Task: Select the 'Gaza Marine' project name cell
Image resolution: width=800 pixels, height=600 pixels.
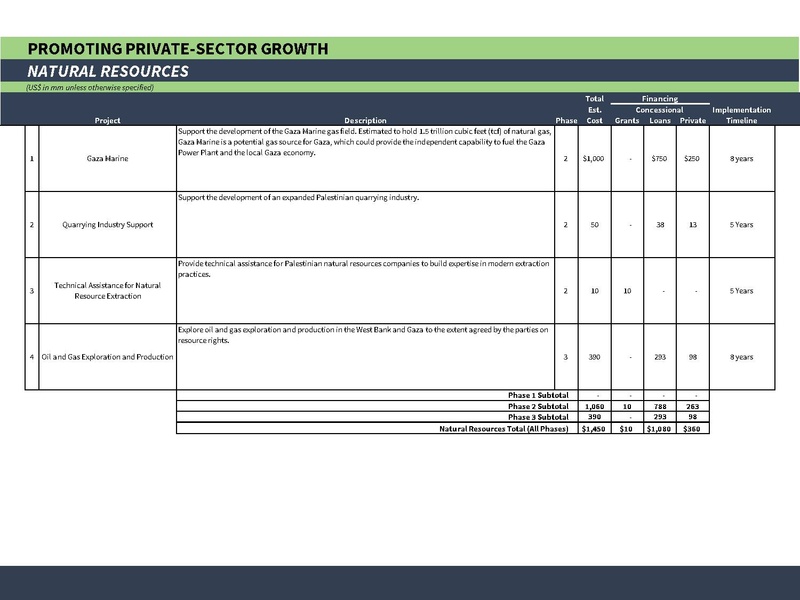Action: 108,158
